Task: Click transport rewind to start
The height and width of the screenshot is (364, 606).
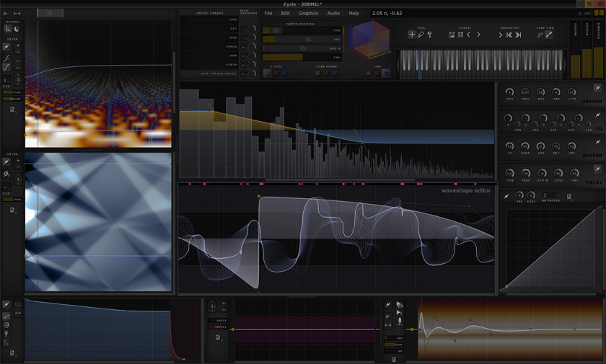Action: [x=509, y=35]
